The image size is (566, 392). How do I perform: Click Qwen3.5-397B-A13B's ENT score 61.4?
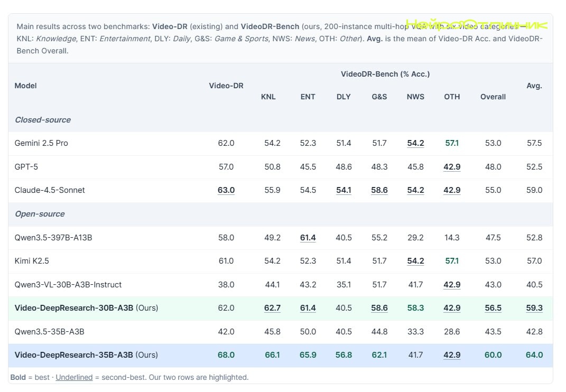coord(308,238)
